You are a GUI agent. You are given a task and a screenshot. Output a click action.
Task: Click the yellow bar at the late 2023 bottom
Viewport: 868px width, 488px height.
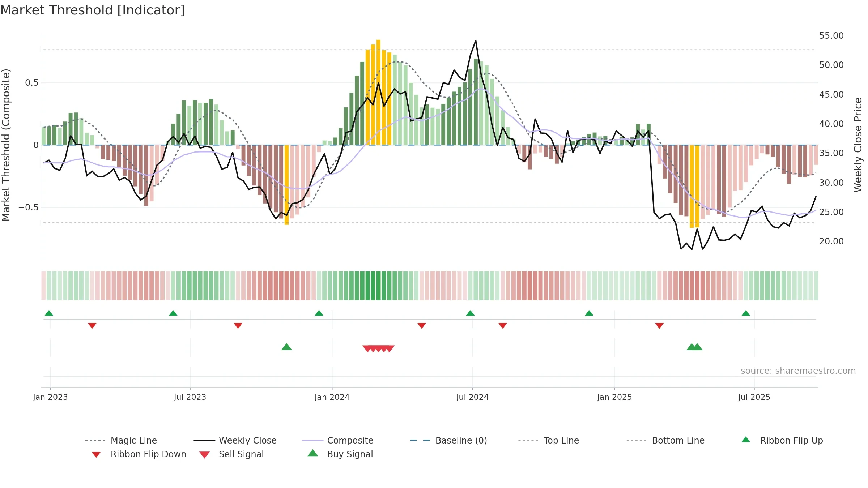point(286,185)
